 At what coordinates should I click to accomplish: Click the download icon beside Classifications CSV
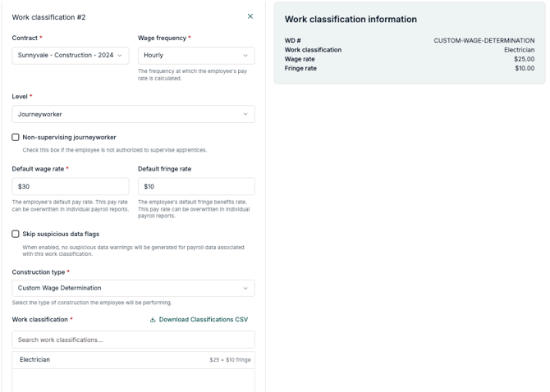153,320
